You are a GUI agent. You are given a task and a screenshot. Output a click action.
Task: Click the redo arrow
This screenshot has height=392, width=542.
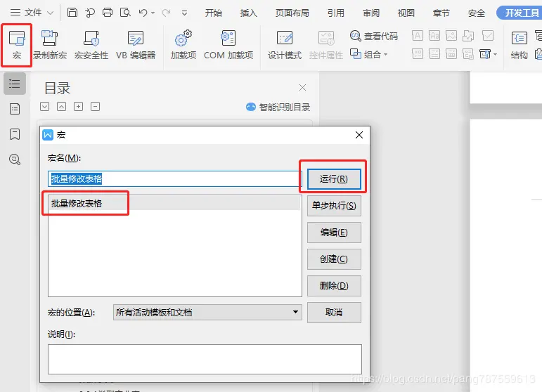(x=167, y=13)
